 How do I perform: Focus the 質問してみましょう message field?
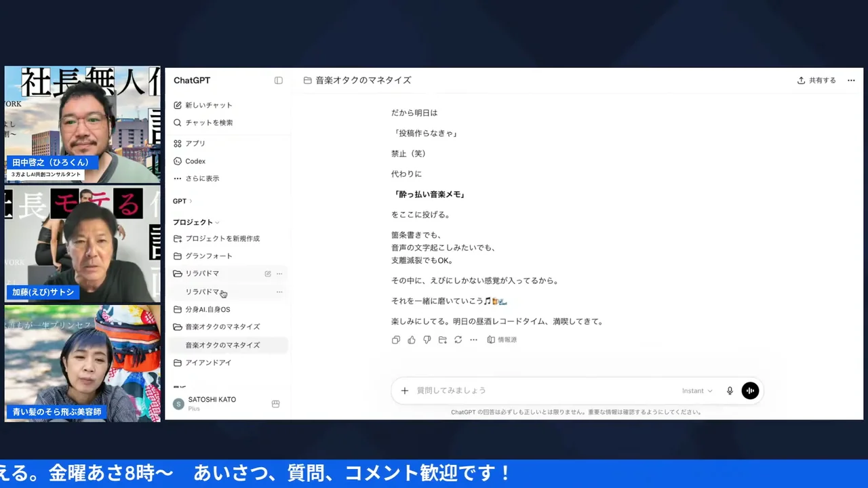coord(542,390)
